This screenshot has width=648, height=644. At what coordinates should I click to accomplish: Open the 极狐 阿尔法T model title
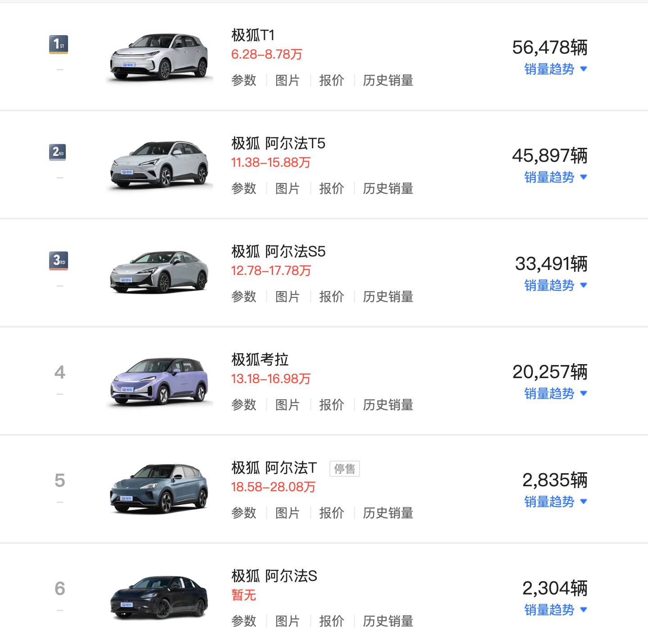274,468
